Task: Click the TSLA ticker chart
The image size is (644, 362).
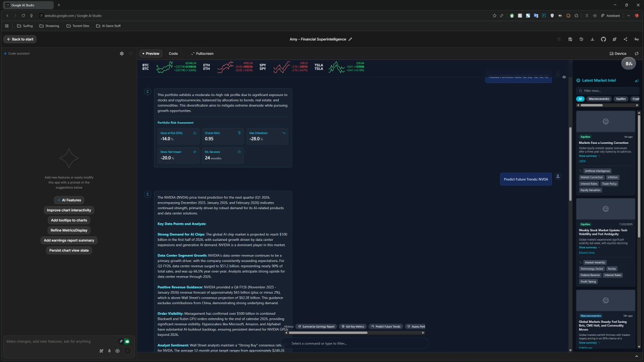Action: coord(336,67)
